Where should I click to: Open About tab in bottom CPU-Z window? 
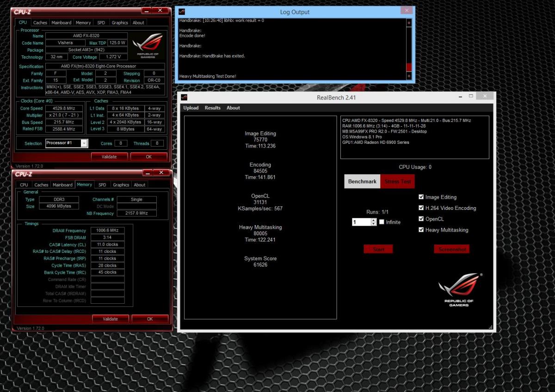[x=140, y=185]
